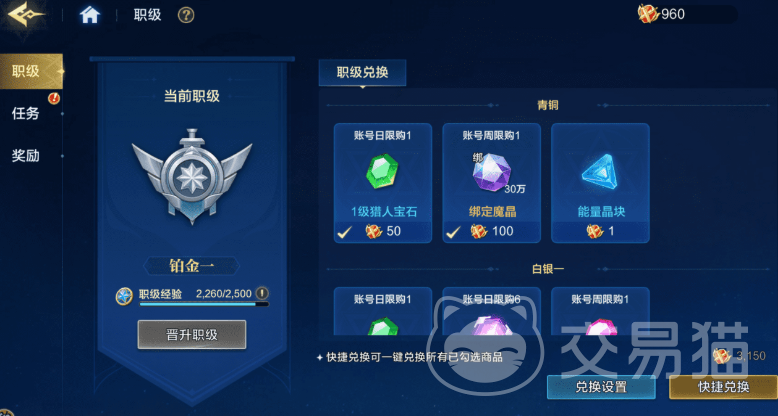Select the 白银一 pink gem item card
This screenshot has height=416, width=778.
tap(600, 312)
